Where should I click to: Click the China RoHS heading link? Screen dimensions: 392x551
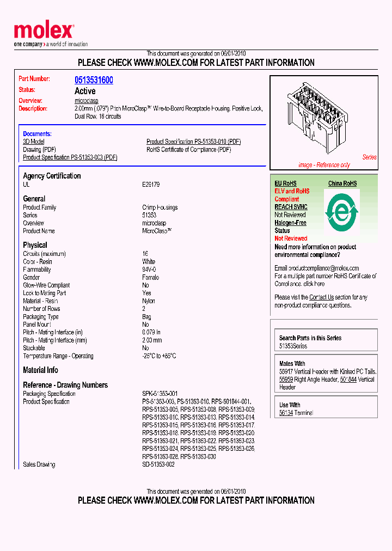342,183
